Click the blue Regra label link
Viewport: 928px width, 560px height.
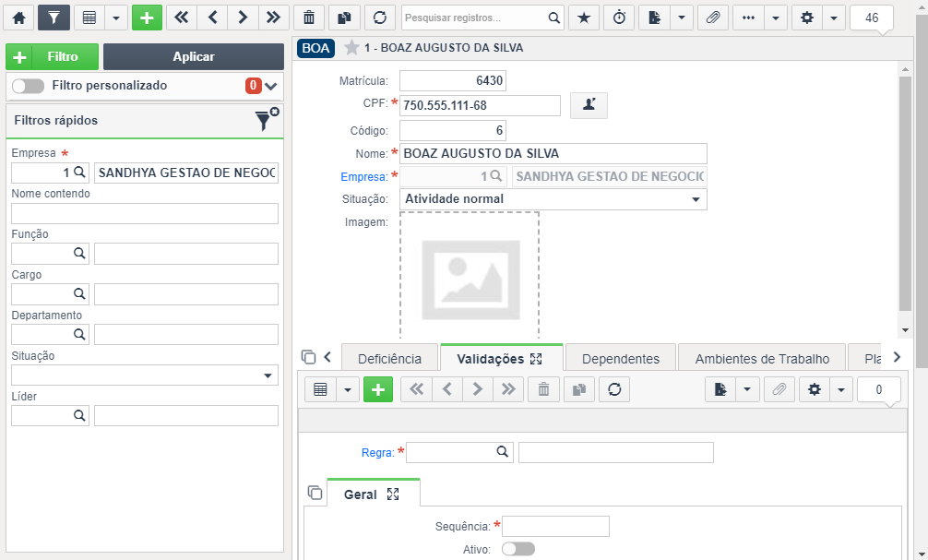pyautogui.click(x=377, y=453)
